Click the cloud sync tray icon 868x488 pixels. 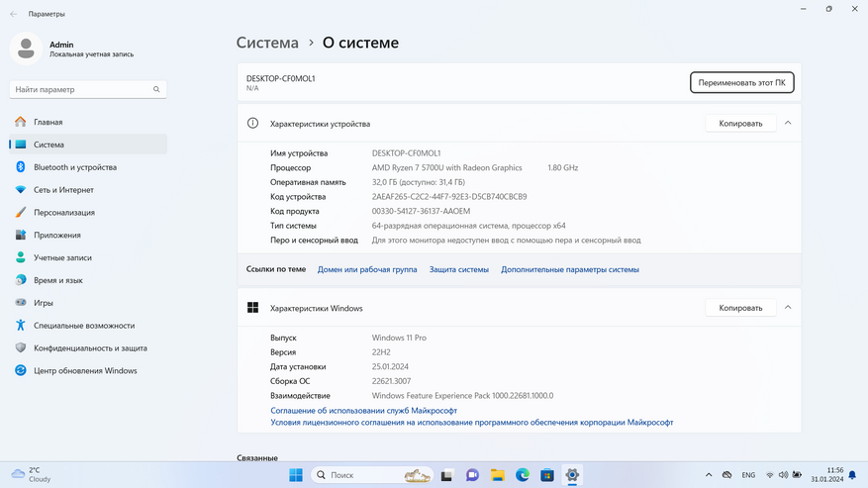727,475
